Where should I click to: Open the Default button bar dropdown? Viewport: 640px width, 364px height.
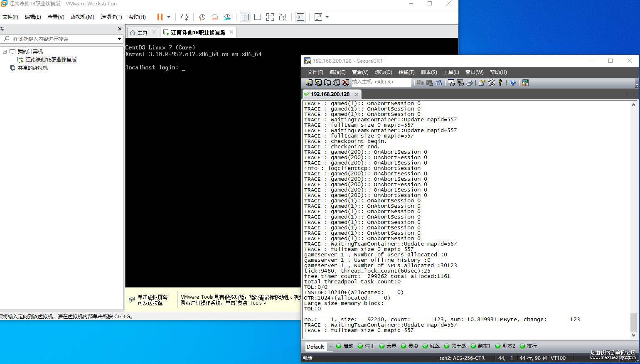pyautogui.click(x=330, y=346)
